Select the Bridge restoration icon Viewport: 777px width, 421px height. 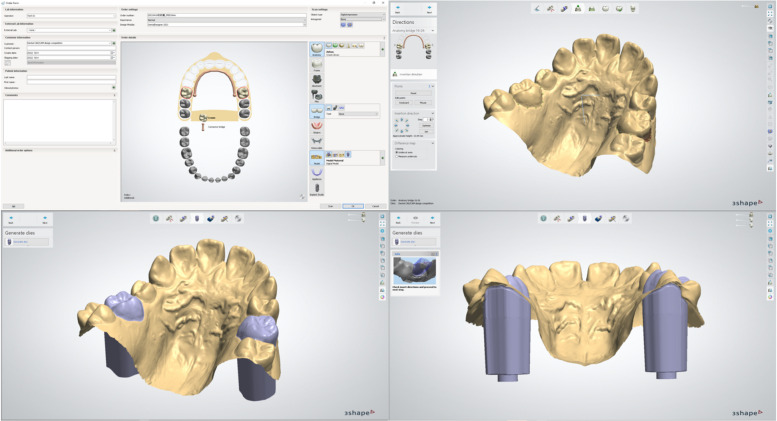point(317,109)
